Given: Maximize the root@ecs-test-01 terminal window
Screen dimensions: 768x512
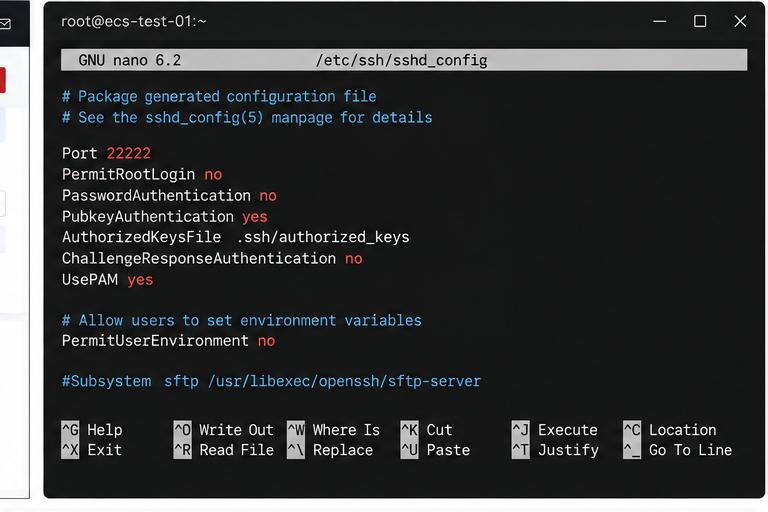Looking at the screenshot, I should point(700,21).
